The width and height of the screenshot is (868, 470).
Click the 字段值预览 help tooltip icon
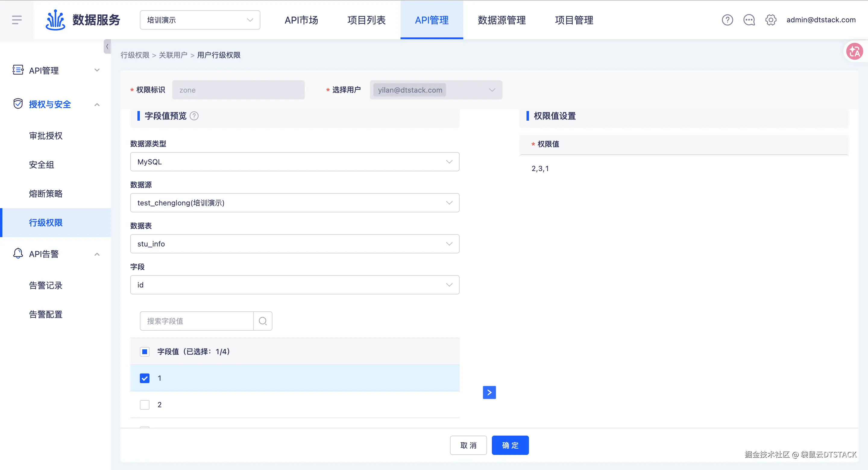pyautogui.click(x=194, y=116)
